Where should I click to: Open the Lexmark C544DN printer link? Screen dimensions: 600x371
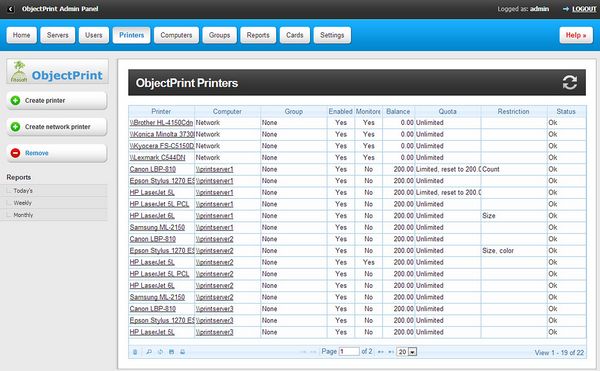pyautogui.click(x=157, y=158)
